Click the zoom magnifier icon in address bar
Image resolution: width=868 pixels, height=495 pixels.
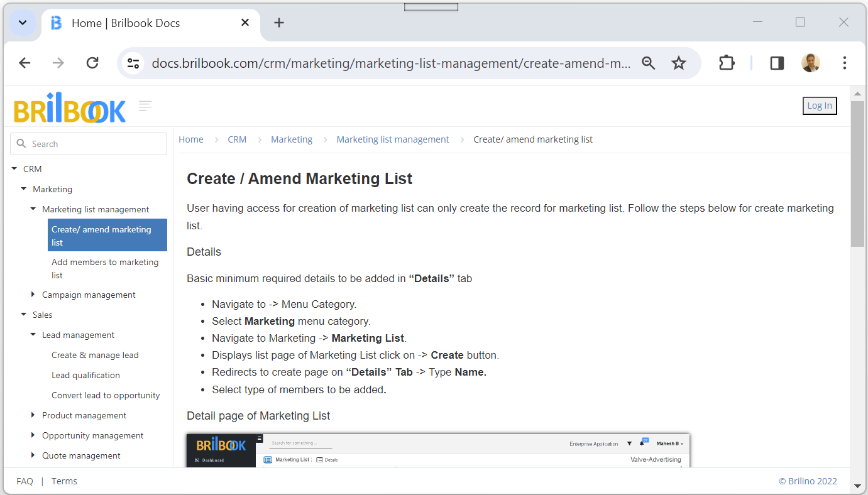[648, 63]
